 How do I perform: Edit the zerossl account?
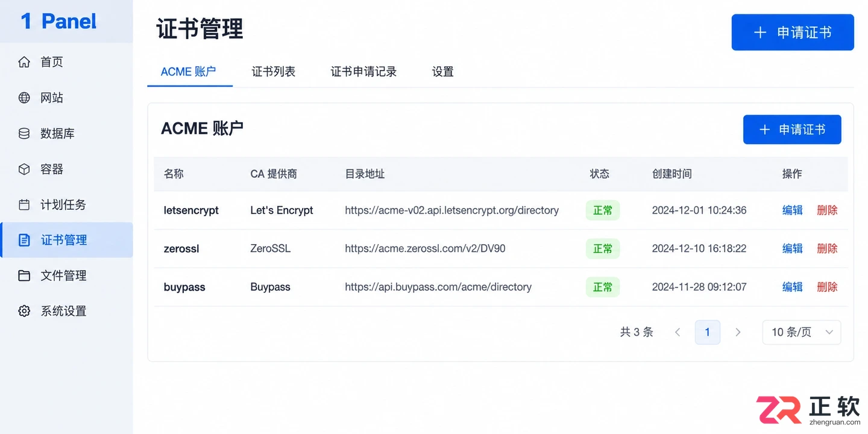pos(792,248)
